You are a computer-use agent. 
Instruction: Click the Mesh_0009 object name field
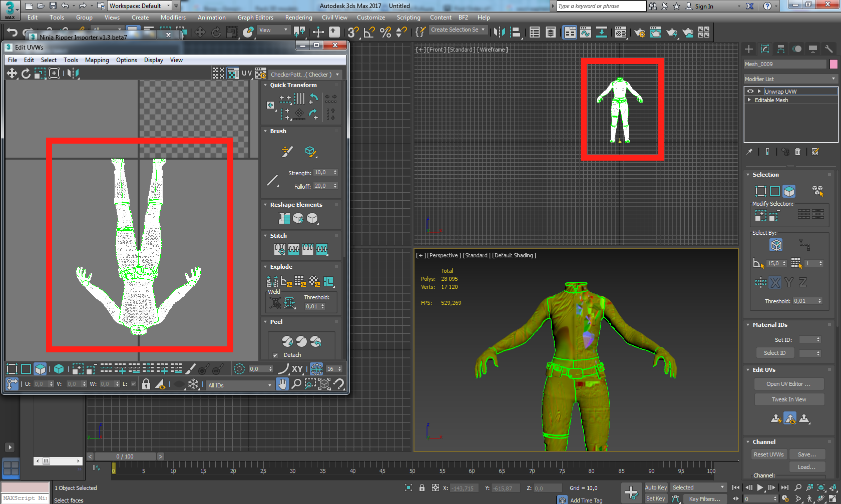(785, 64)
